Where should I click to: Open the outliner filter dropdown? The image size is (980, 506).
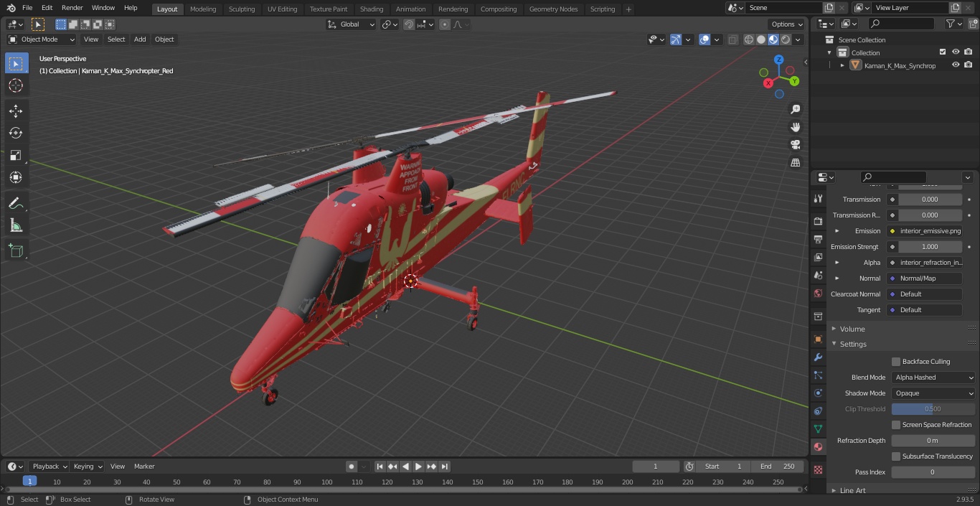pyautogui.click(x=953, y=24)
